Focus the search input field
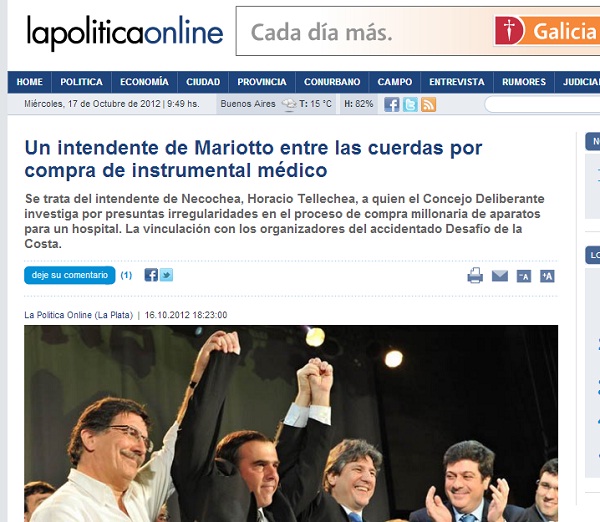Viewport: 600px width, 522px height. point(542,104)
